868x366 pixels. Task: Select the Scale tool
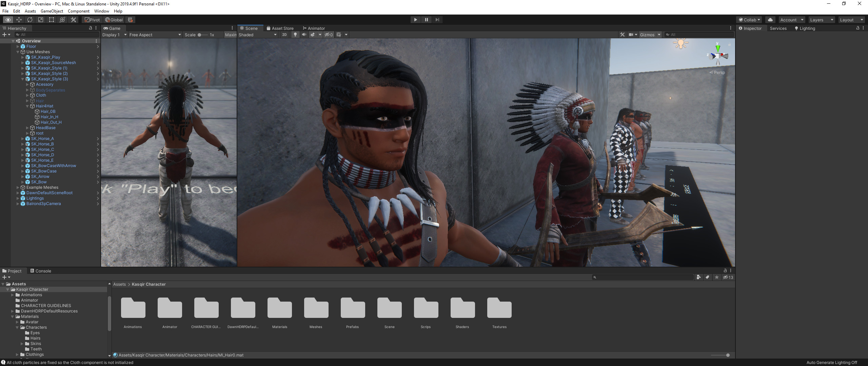41,20
